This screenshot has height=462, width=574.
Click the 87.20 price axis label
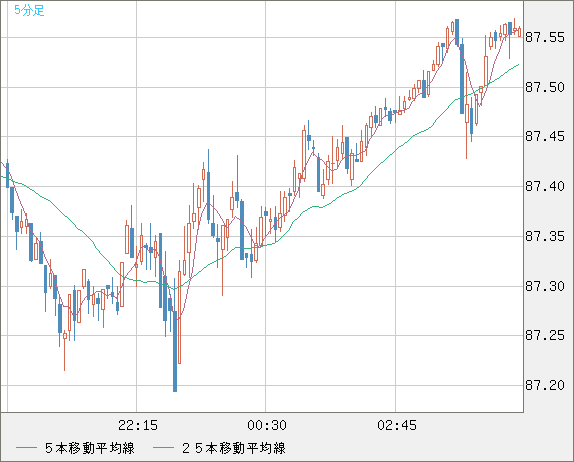click(x=545, y=385)
